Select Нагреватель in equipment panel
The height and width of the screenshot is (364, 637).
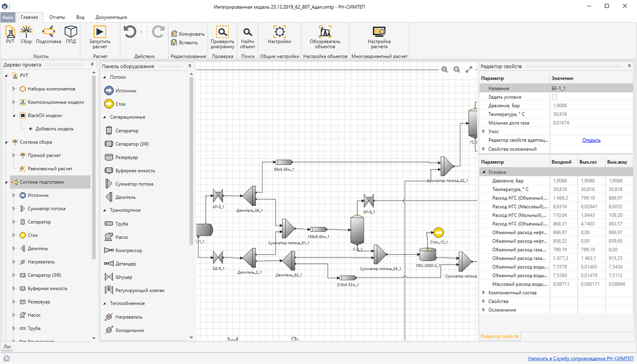click(123, 317)
